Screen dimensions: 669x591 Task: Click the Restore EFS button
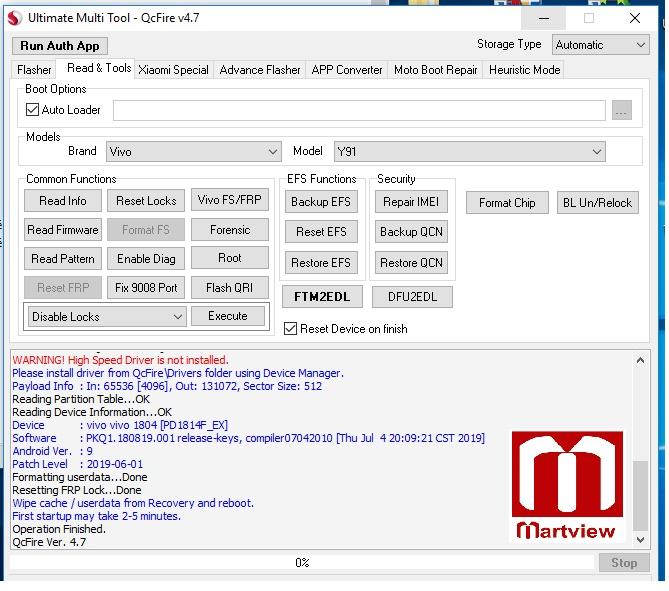tap(321, 262)
